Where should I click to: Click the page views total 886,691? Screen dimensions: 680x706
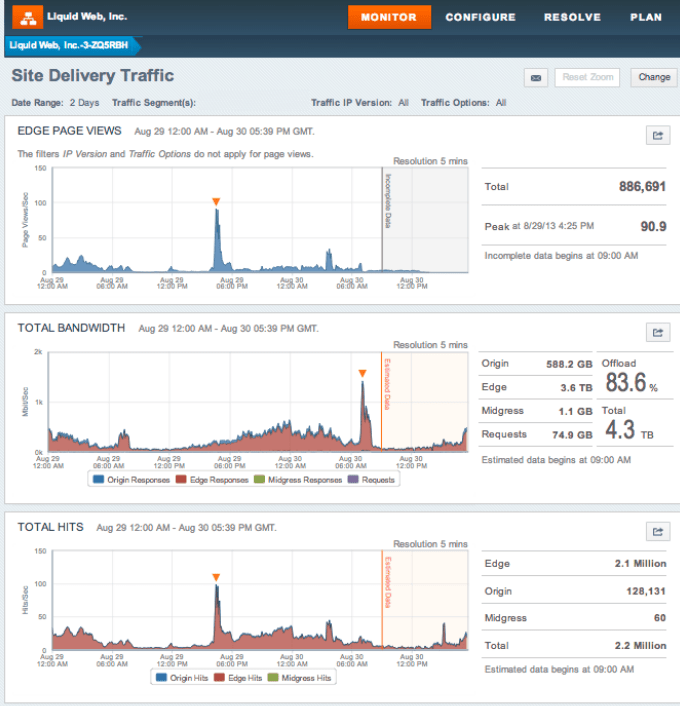[642, 186]
